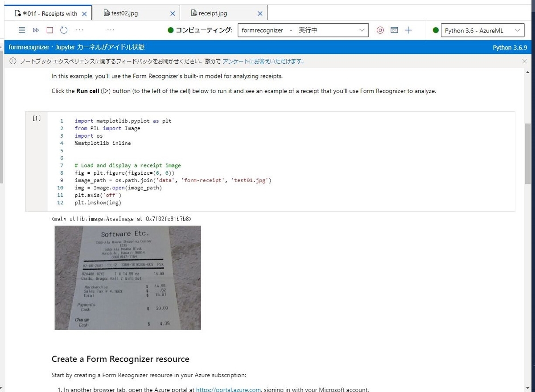The image size is (535, 392).
Task: Click the matplotlib AxesImage output text
Action: pos(122,219)
